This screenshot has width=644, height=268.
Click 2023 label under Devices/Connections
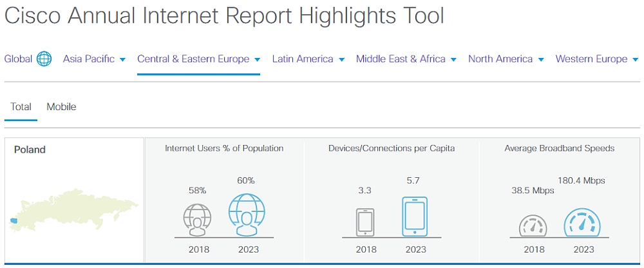tap(416, 249)
